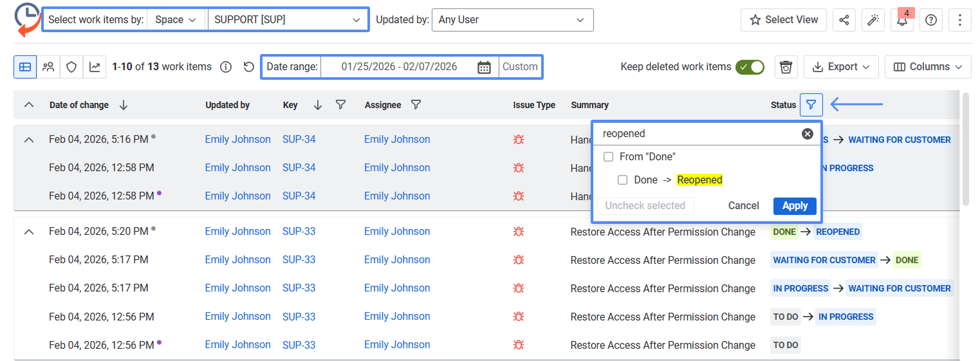Image resolution: width=980 pixels, height=361 pixels.
Task: Click the table vertical scrollbar
Action: [965, 149]
